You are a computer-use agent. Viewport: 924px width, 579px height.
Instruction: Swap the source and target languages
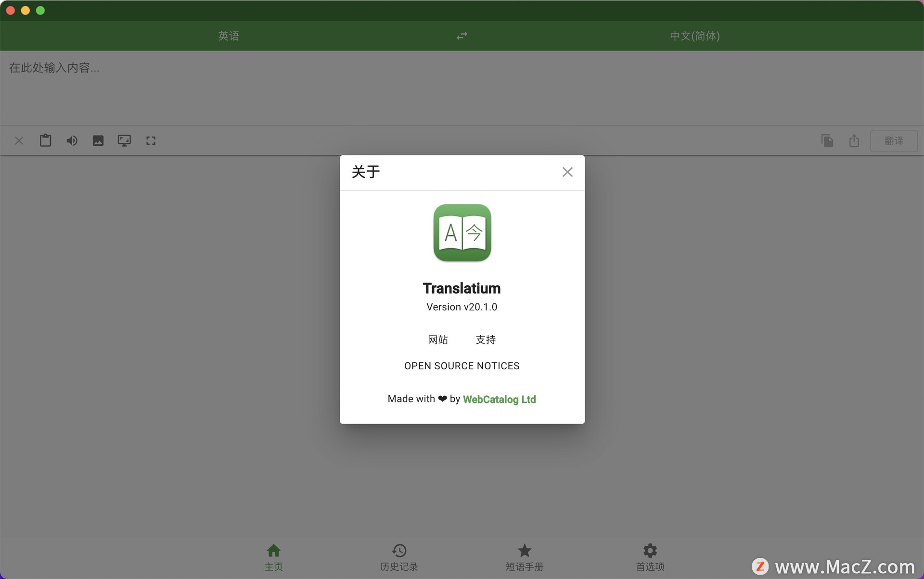tap(462, 36)
